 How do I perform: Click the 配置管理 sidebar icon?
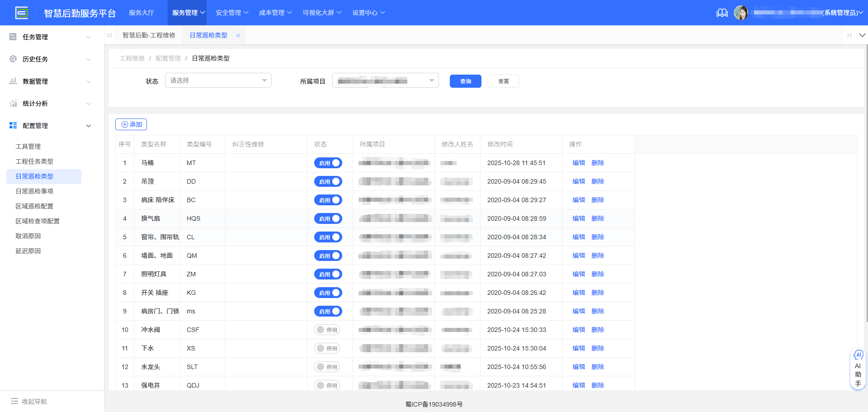click(13, 125)
